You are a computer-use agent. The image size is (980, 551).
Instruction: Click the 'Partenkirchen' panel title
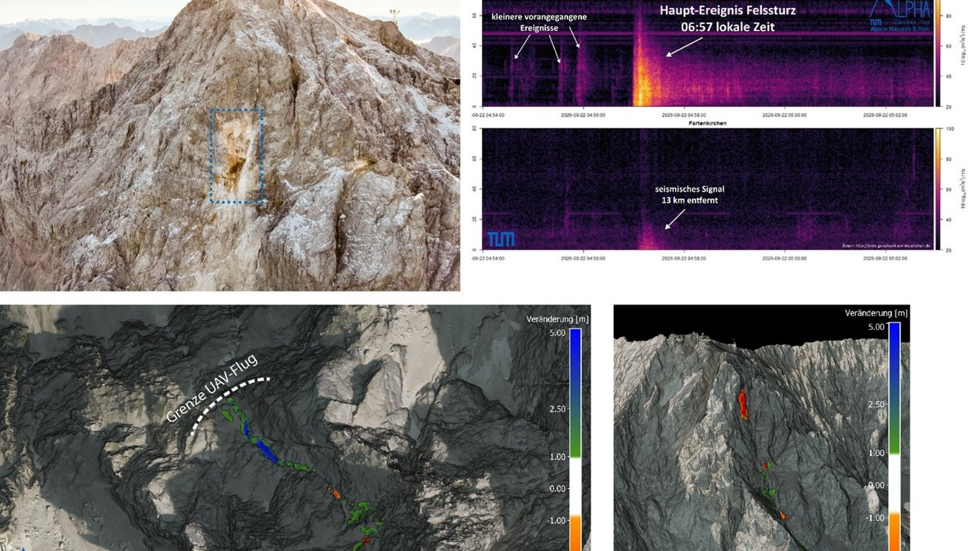point(707,123)
